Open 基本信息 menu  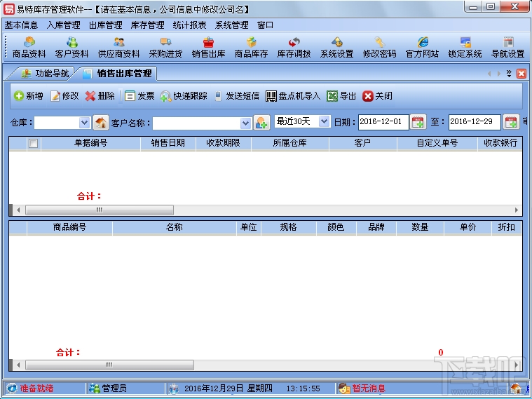[x=21, y=25]
